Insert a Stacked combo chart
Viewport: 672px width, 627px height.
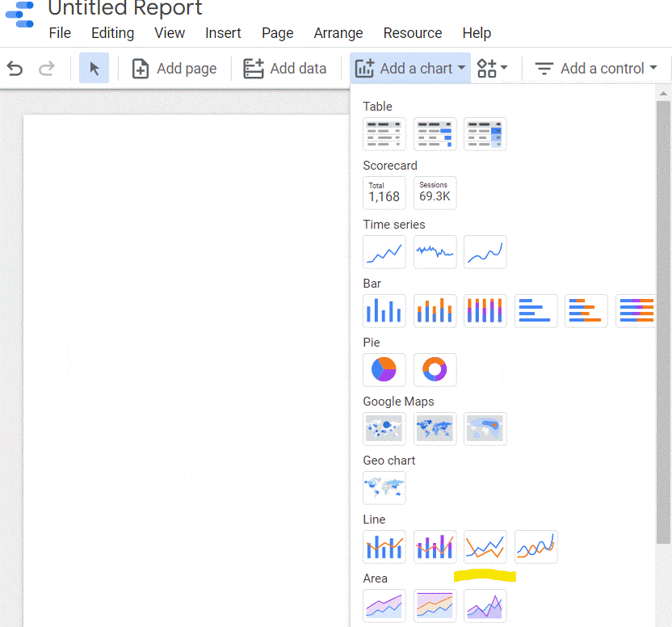click(x=435, y=547)
